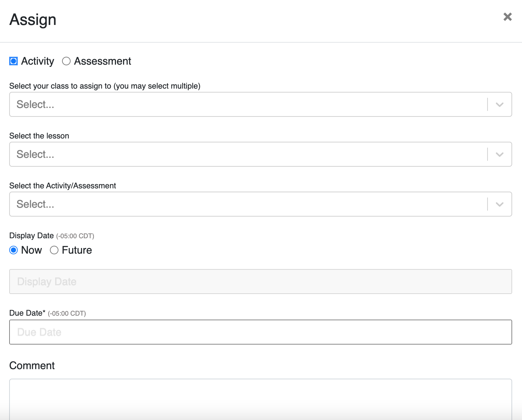Choose Future for the Display Date
The width and height of the screenshot is (522, 420).
[x=54, y=250]
